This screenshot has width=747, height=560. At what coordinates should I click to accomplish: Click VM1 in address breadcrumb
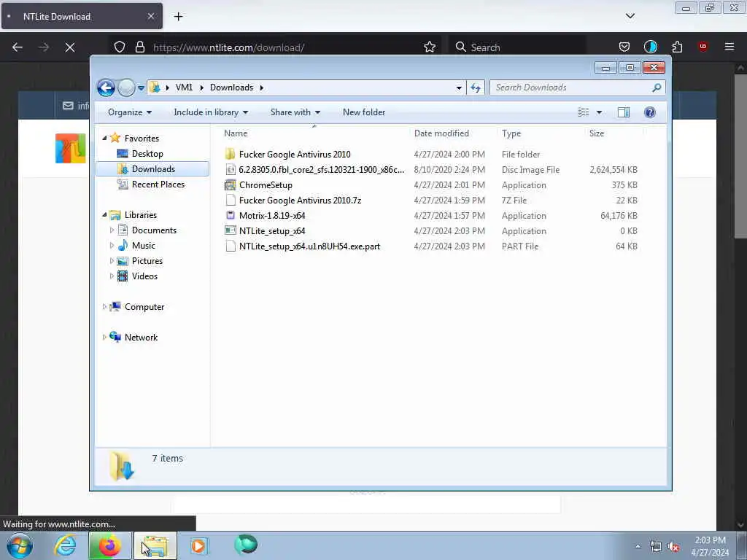click(x=184, y=87)
